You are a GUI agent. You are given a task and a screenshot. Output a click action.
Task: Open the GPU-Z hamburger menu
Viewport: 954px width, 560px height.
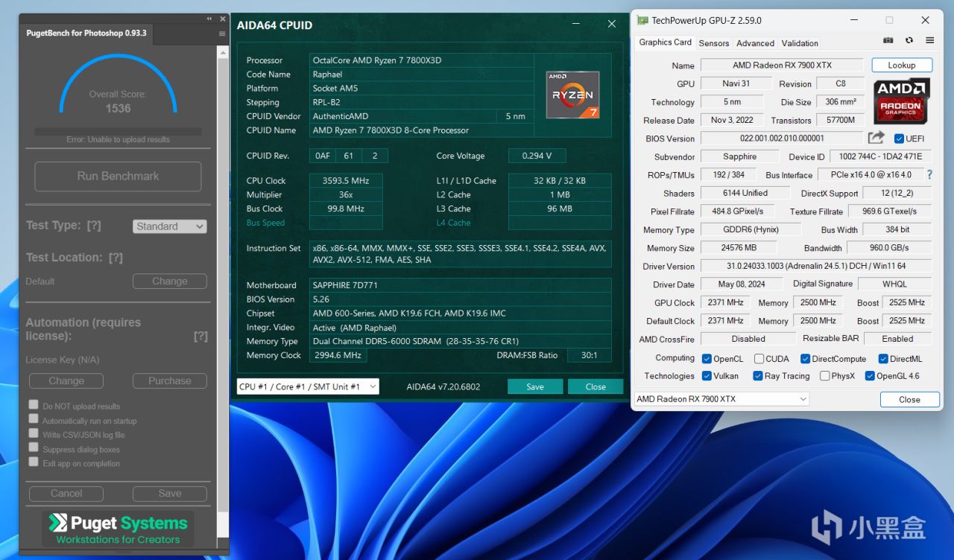pyautogui.click(x=929, y=41)
